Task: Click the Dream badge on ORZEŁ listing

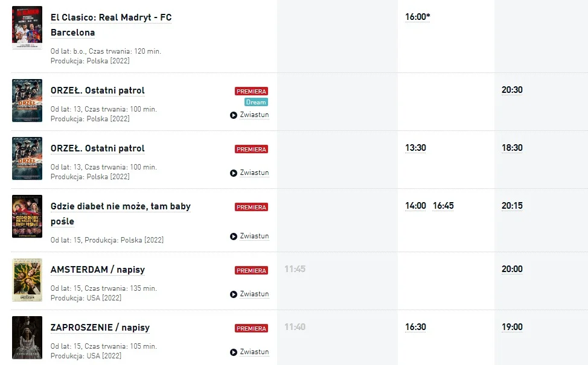Action: point(256,102)
